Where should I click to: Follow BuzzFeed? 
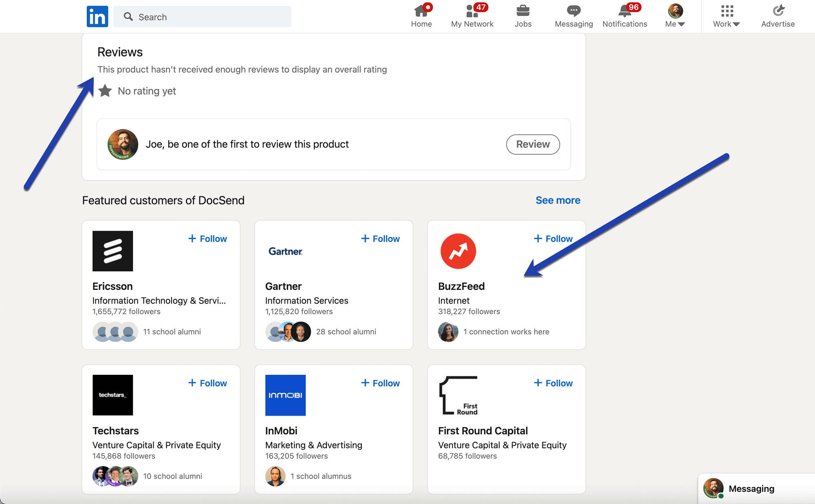(553, 239)
